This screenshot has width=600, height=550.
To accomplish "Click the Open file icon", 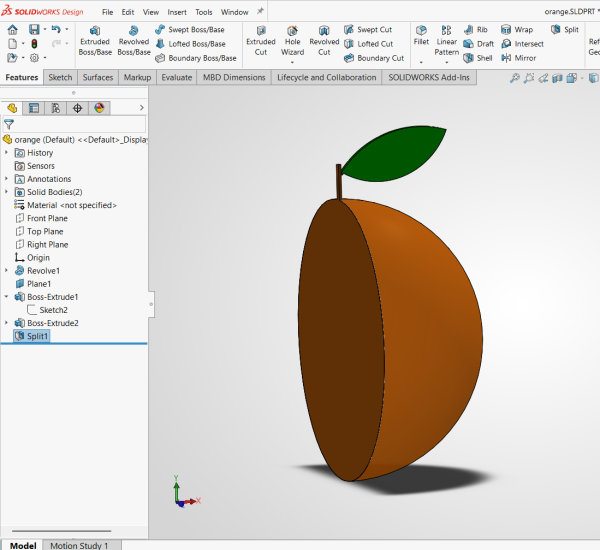I will click(x=12, y=58).
